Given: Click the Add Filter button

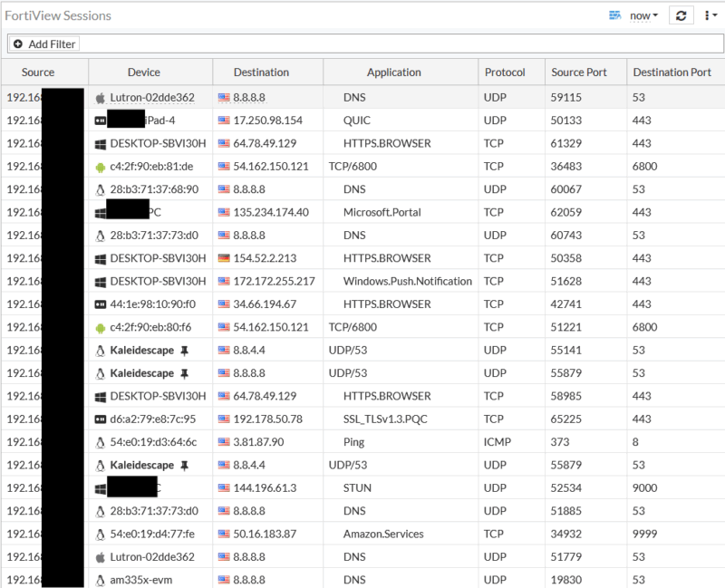Looking at the screenshot, I should click(43, 43).
